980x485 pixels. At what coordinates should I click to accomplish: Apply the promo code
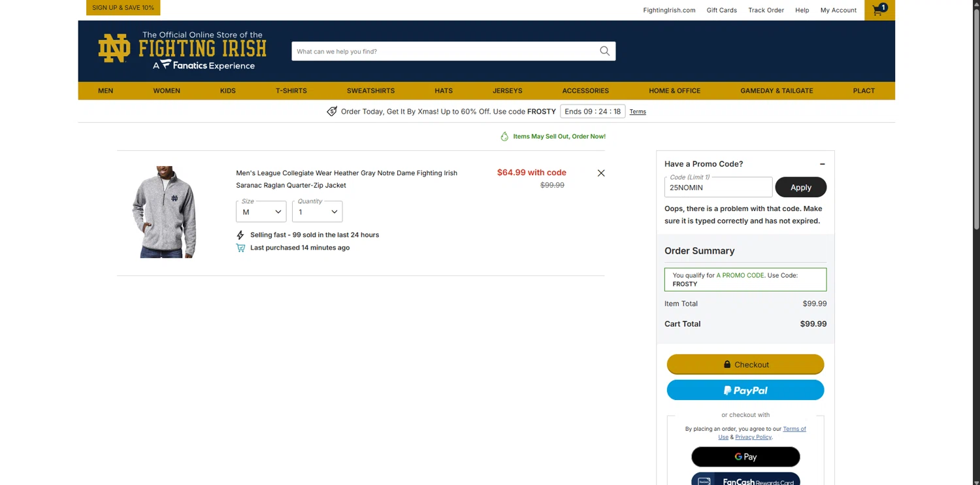point(801,188)
